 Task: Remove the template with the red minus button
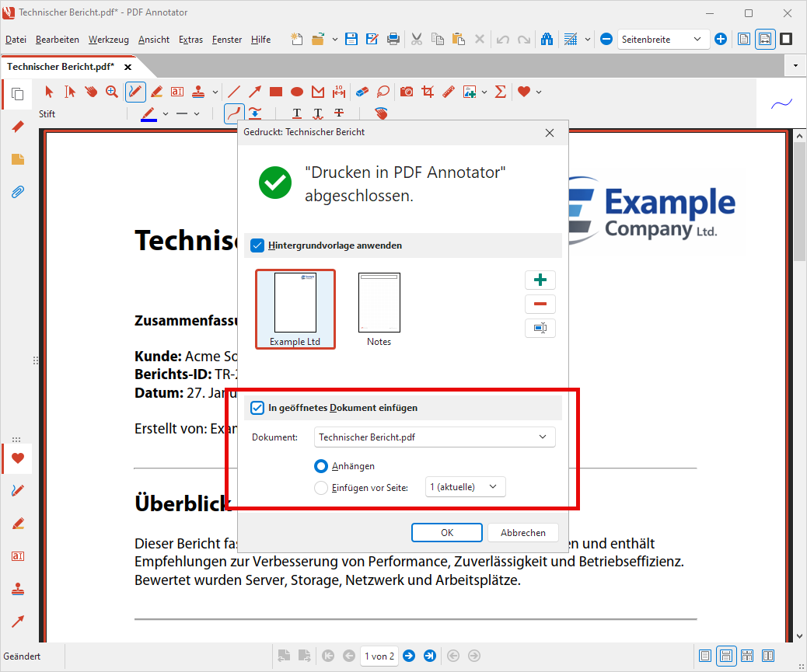click(540, 305)
